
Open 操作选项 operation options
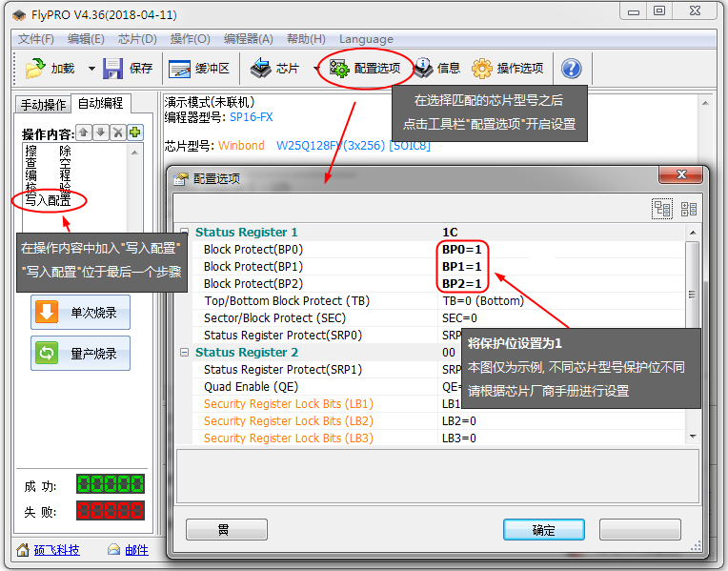(x=482, y=69)
